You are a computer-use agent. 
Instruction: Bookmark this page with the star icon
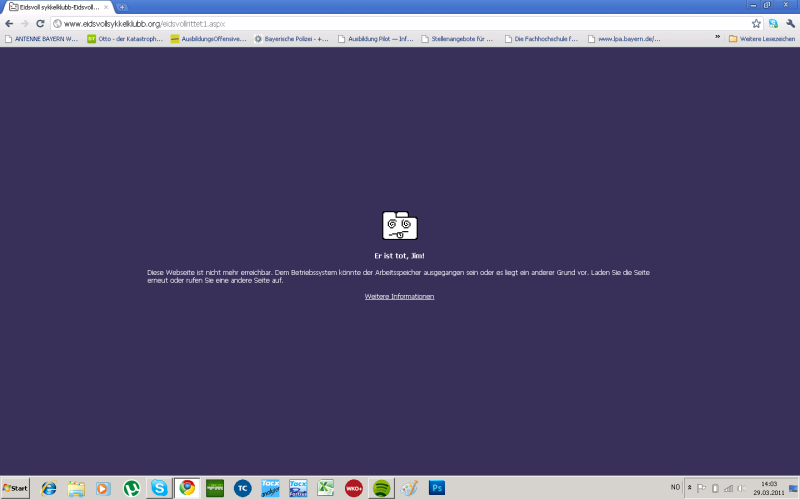(757, 23)
